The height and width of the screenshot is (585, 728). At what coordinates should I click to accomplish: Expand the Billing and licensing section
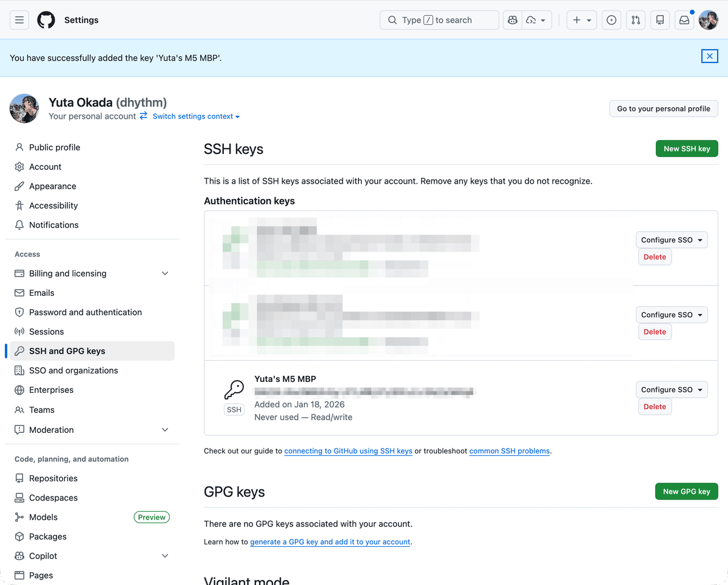pyautogui.click(x=165, y=273)
